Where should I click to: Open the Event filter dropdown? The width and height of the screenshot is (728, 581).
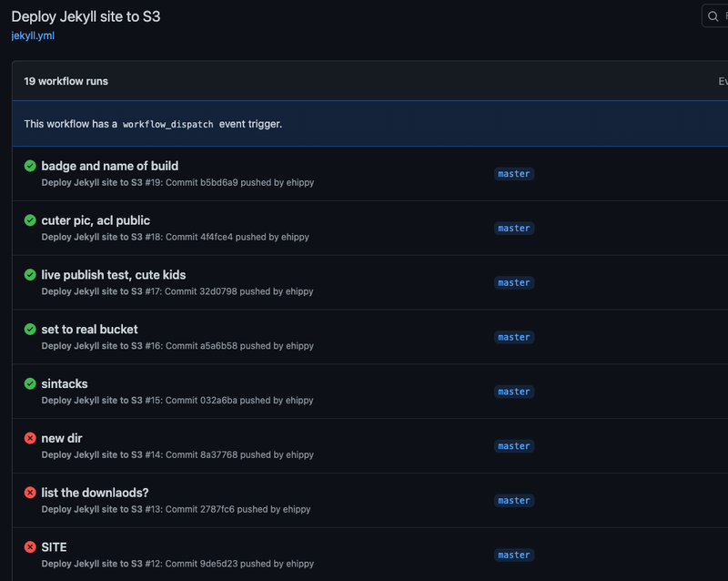coord(722,81)
